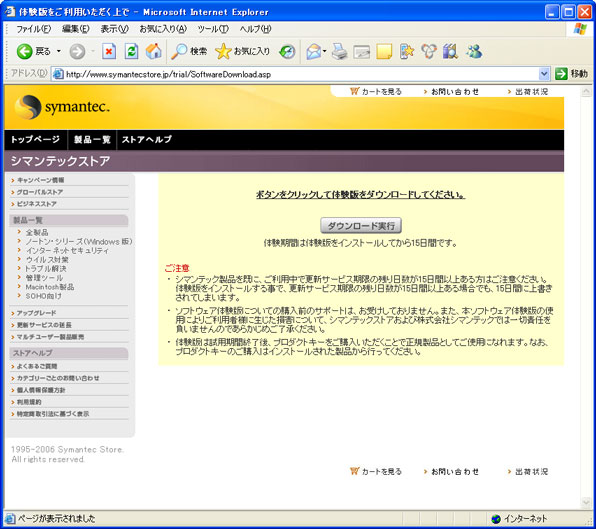Screen dimensions: 596x529
Task: Open グローバルストア sidebar link
Action: [x=40, y=192]
